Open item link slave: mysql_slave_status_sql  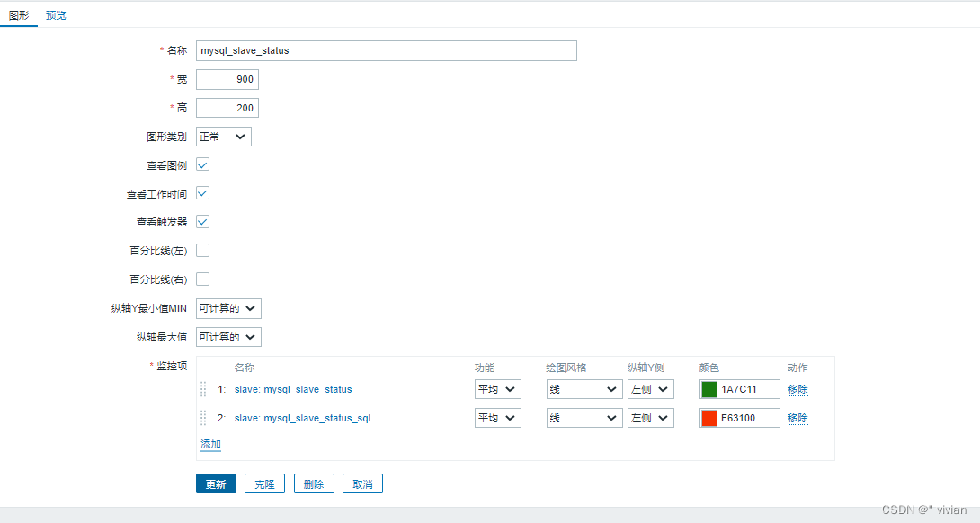point(302,418)
